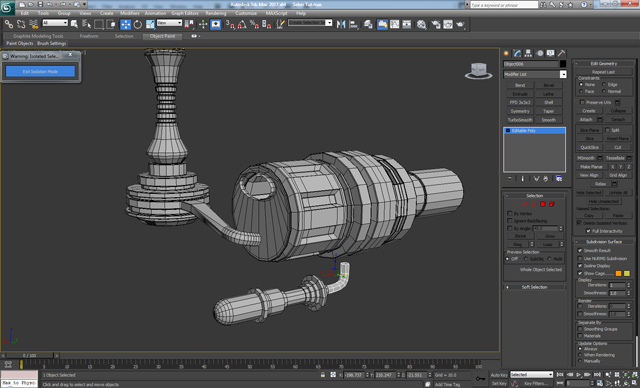Open the Modify command panel tab
Screen dimensions: 640x388
[x=518, y=53]
